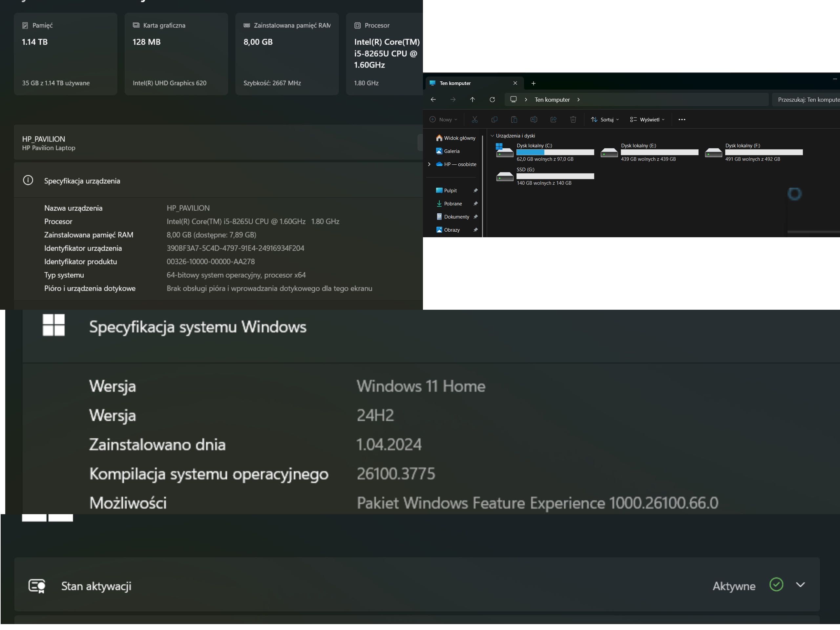
Task: Open the Zainstalowana pamięć RAM card
Action: [x=287, y=54]
